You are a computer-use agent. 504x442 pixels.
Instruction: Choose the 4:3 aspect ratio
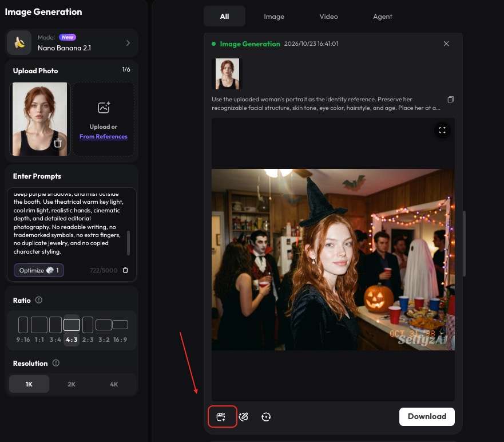[72, 330]
